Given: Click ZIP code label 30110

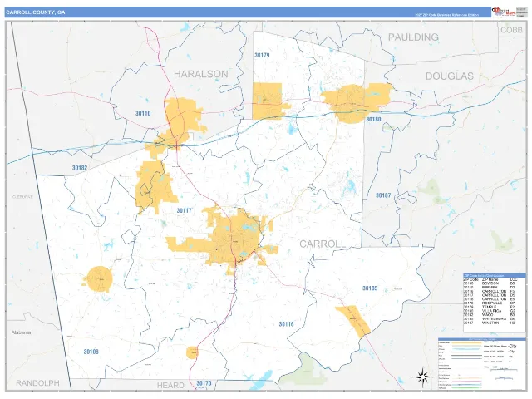Looking at the screenshot, I should [143, 113].
